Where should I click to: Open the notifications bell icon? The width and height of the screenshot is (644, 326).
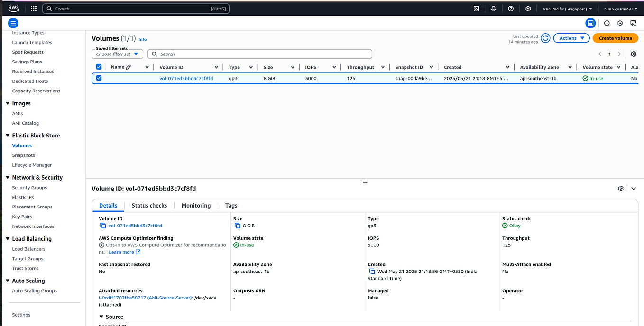click(x=493, y=8)
